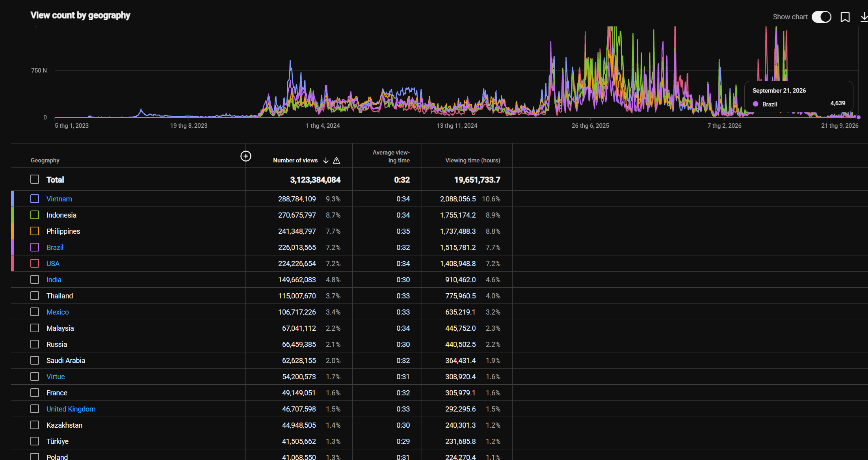Add a metric with the plus circle icon

point(246,156)
